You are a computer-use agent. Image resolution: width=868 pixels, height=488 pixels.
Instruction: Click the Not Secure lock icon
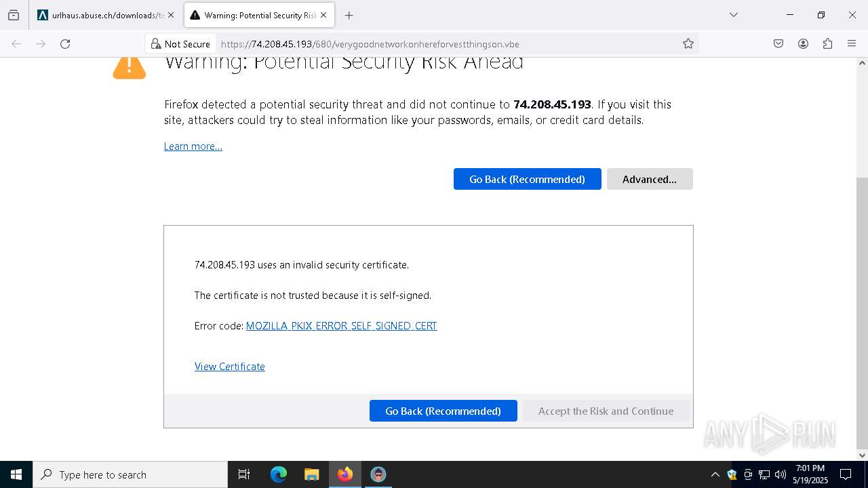pyautogui.click(x=156, y=44)
